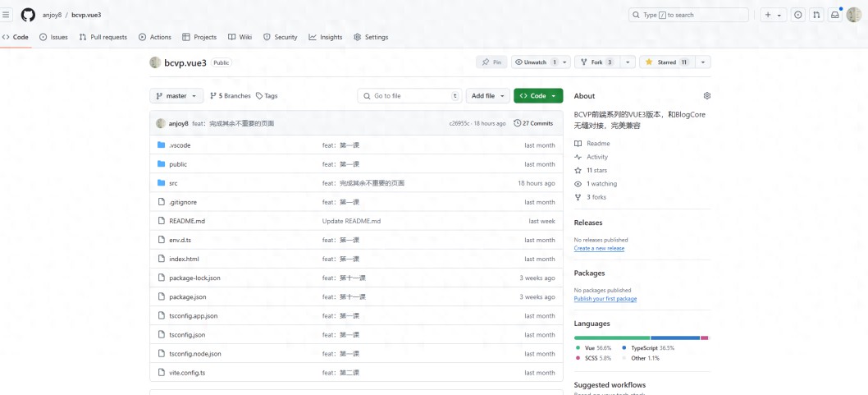This screenshot has width=868, height=395.
Task: Click bcvp.vue3 repository title link
Action: [185, 62]
